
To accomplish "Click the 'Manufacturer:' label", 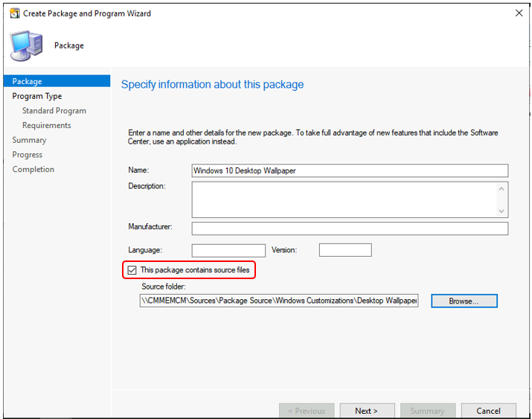I will (150, 226).
